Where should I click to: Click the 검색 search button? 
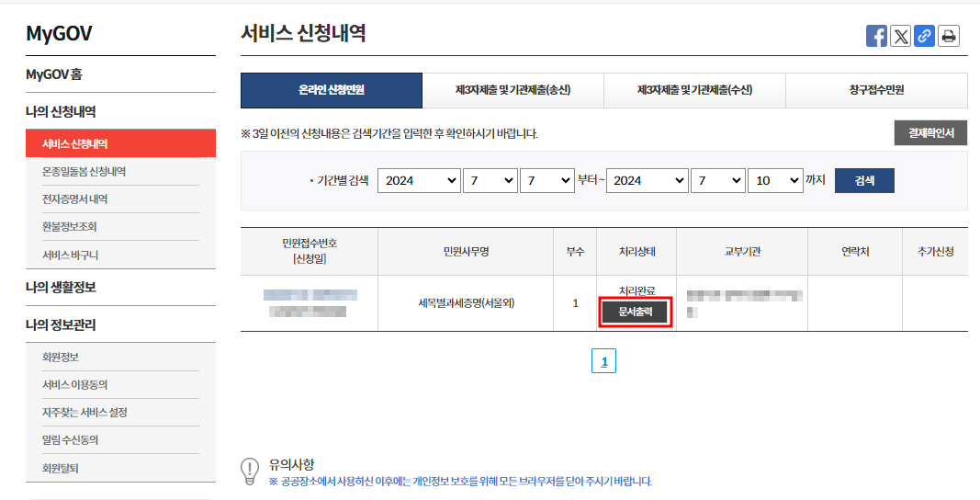[x=864, y=180]
